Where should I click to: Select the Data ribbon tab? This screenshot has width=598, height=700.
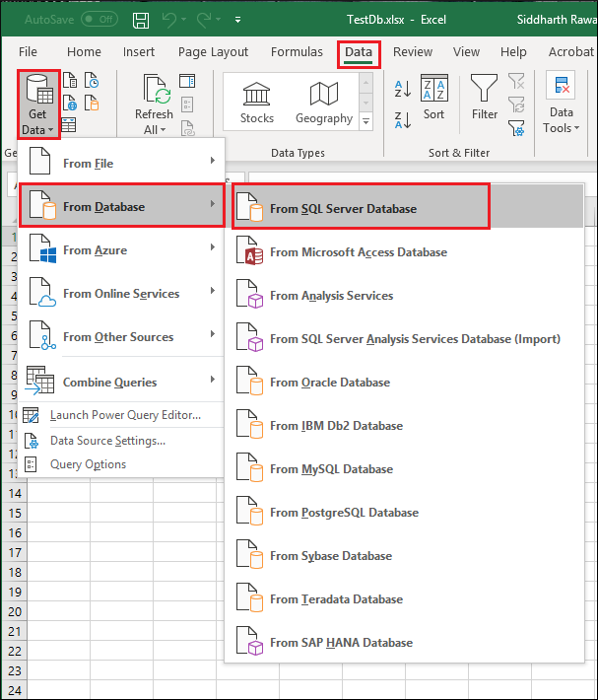coord(359,52)
